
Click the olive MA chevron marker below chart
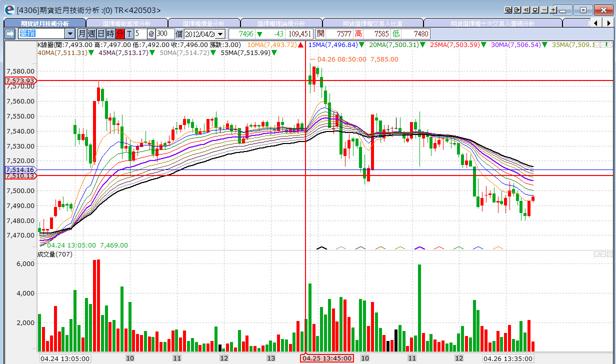pyautogui.click(x=400, y=247)
